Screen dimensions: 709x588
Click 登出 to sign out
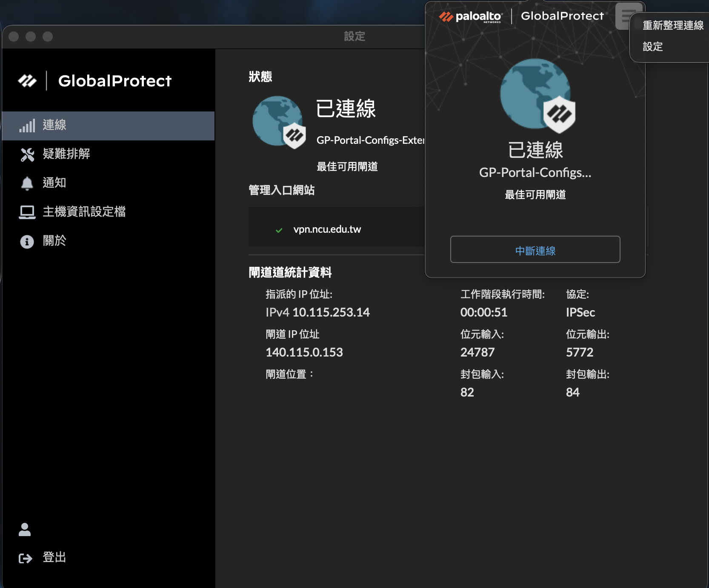point(54,557)
